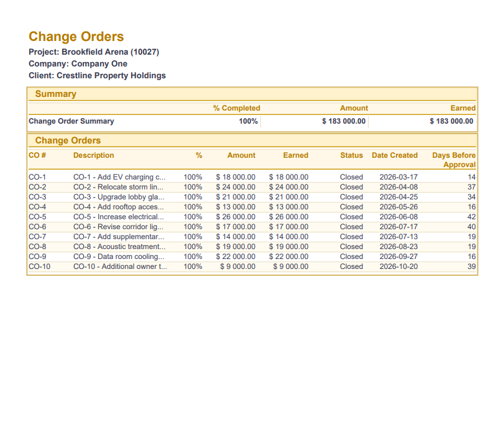Select the CO-10 Additional owner description
Screen dimensions: 504x446
[x=120, y=266]
